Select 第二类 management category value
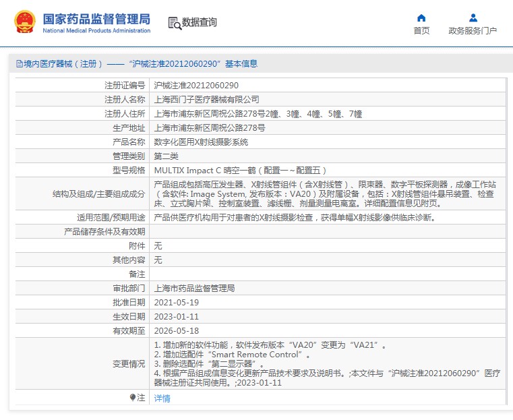 167,156
